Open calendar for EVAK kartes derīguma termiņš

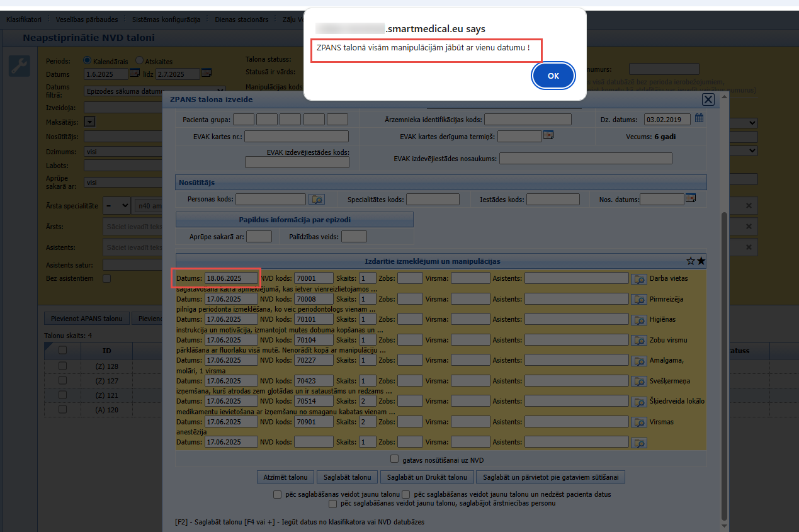tap(548, 135)
